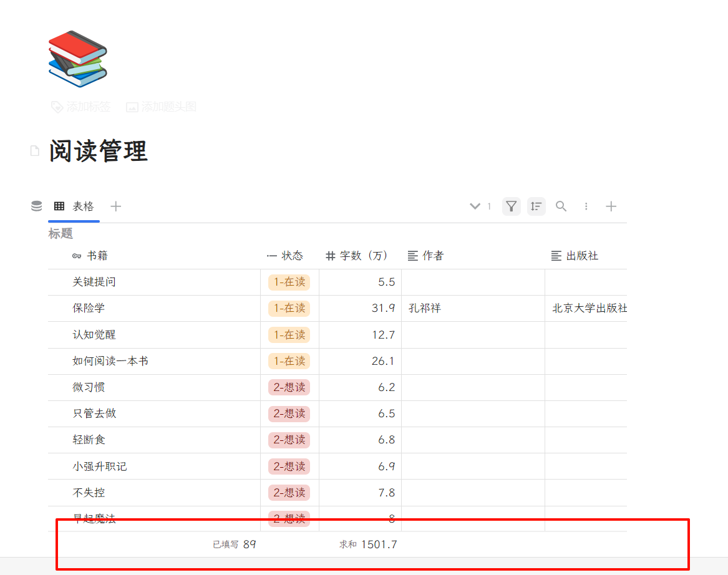Image resolution: width=728 pixels, height=575 pixels.
Task: Click the empty author cell of 关键提问
Action: [473, 282]
